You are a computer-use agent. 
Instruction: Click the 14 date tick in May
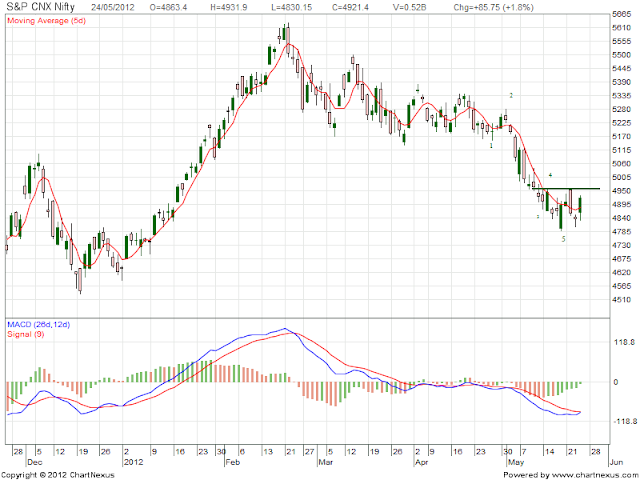pyautogui.click(x=549, y=452)
